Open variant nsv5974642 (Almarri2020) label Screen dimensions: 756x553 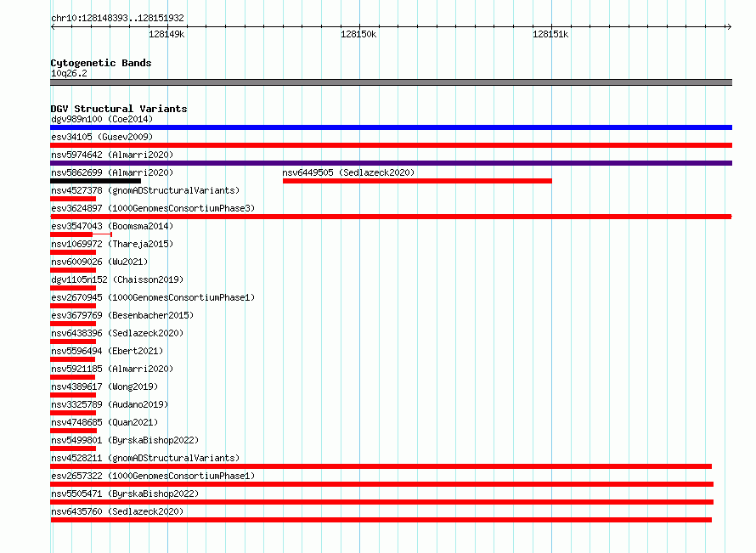[112, 155]
